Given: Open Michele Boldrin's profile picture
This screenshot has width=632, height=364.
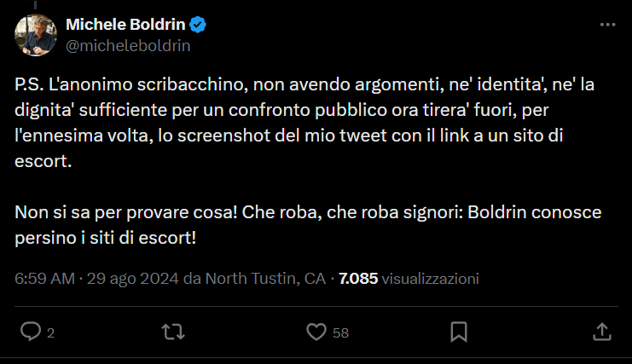Looking at the screenshot, I should point(36,35).
